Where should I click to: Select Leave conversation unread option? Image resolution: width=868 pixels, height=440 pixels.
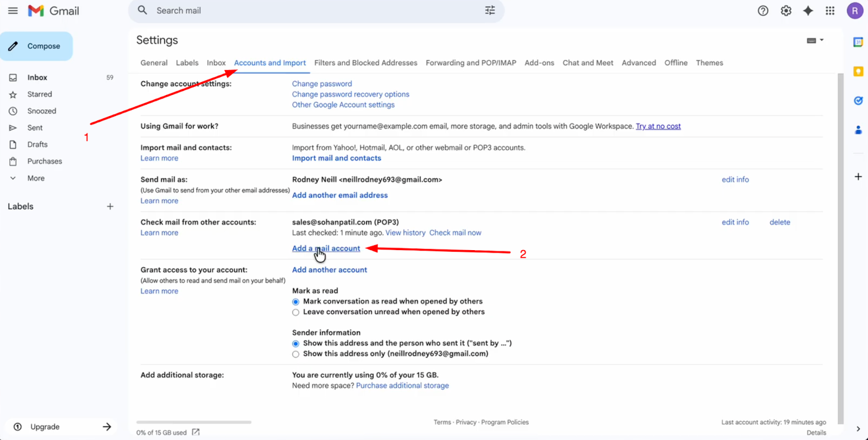tap(296, 312)
